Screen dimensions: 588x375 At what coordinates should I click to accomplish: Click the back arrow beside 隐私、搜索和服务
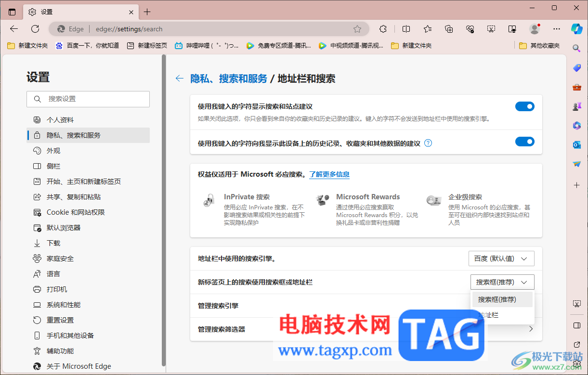180,78
